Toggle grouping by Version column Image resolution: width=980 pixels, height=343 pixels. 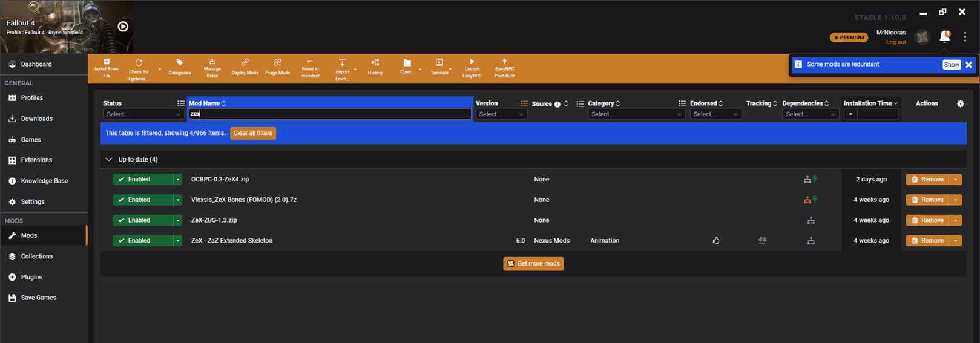pos(524,103)
